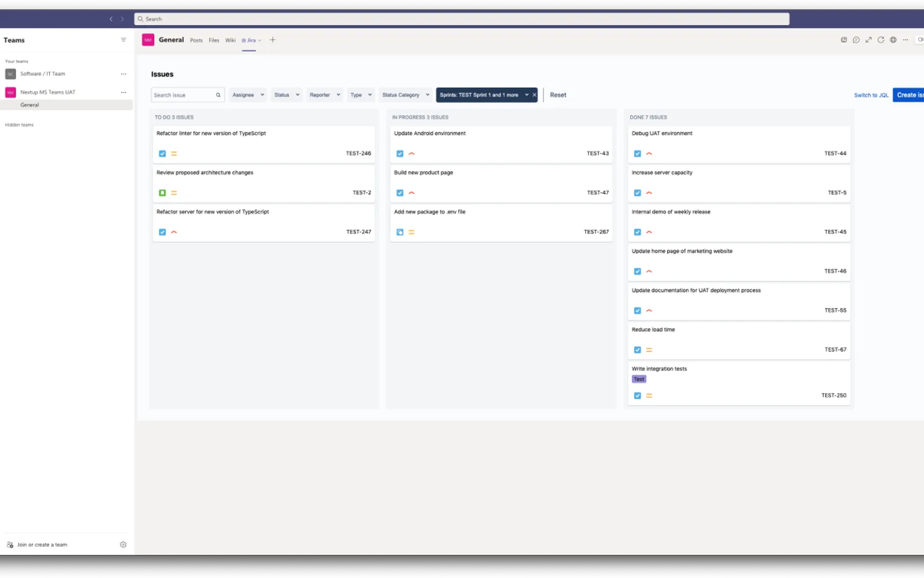
Task: Open Teams settings gear at bottom of sidebar
Action: 123,544
